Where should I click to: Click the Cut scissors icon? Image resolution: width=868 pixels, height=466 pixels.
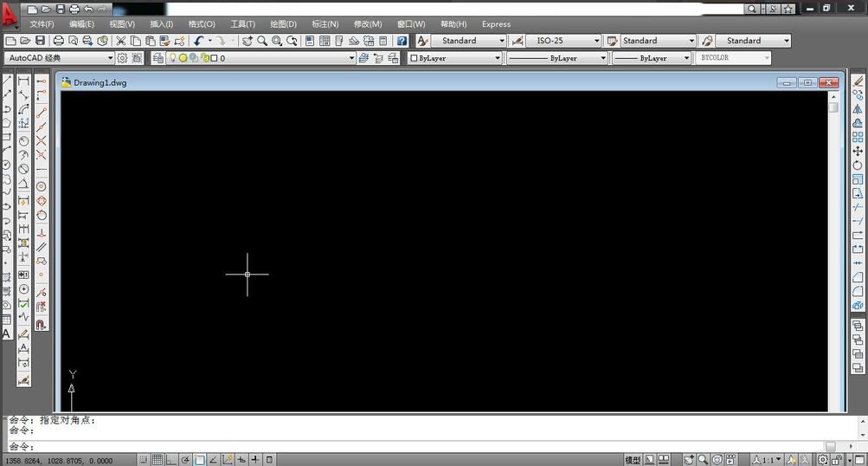point(120,41)
